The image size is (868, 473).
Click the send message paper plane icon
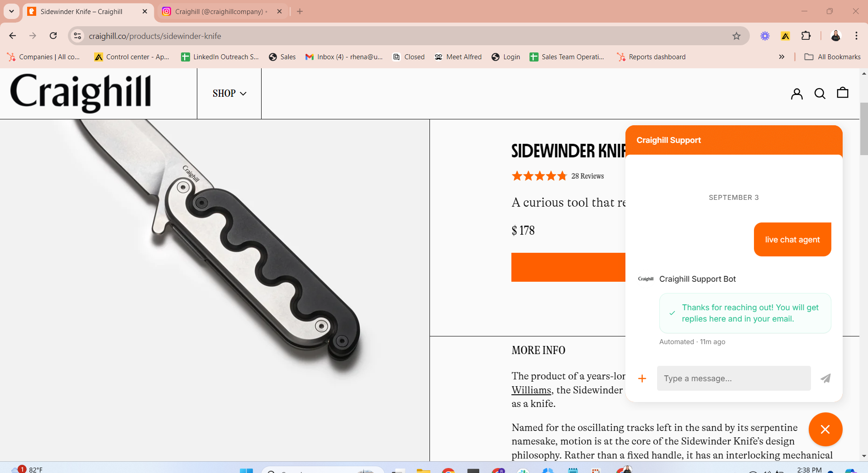pos(825,378)
